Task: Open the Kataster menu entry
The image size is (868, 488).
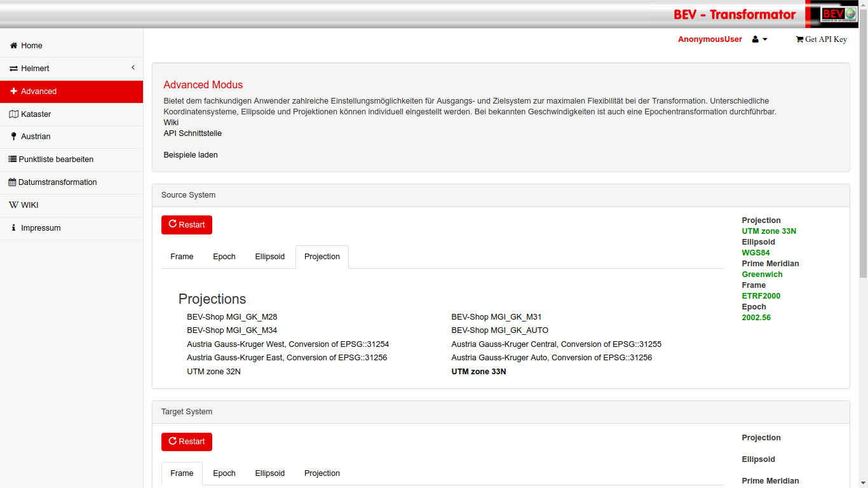Action: pyautogui.click(x=71, y=114)
